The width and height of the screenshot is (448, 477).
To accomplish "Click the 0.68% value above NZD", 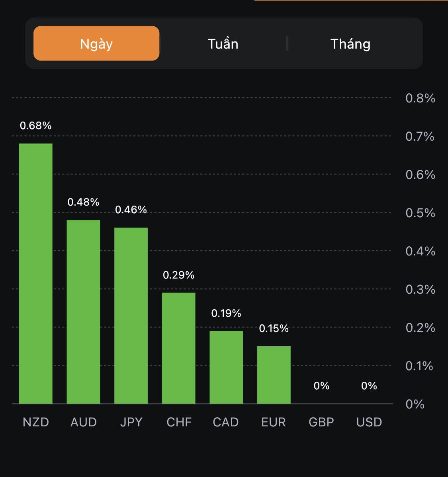I will click(36, 126).
